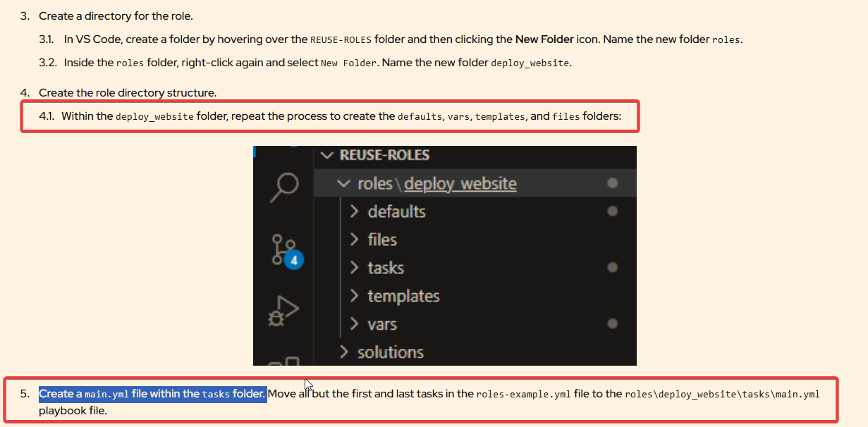Collapse the REUSE-ROLES explorer section chevron
Image resolution: width=868 pixels, height=427 pixels.
click(x=326, y=155)
